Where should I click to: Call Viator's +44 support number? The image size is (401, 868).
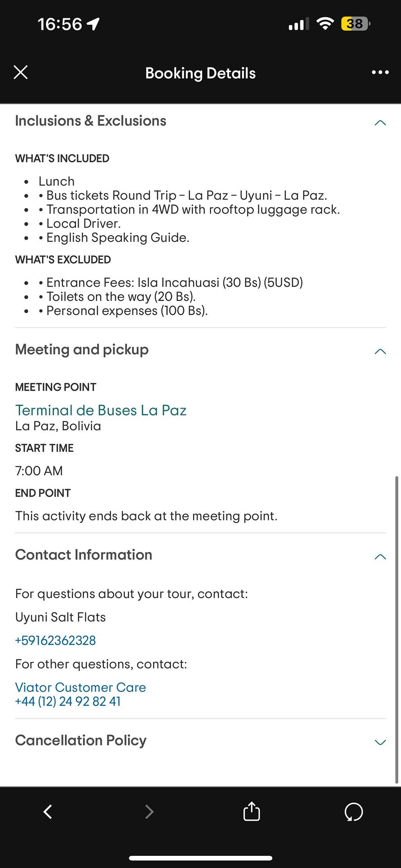[x=68, y=701]
